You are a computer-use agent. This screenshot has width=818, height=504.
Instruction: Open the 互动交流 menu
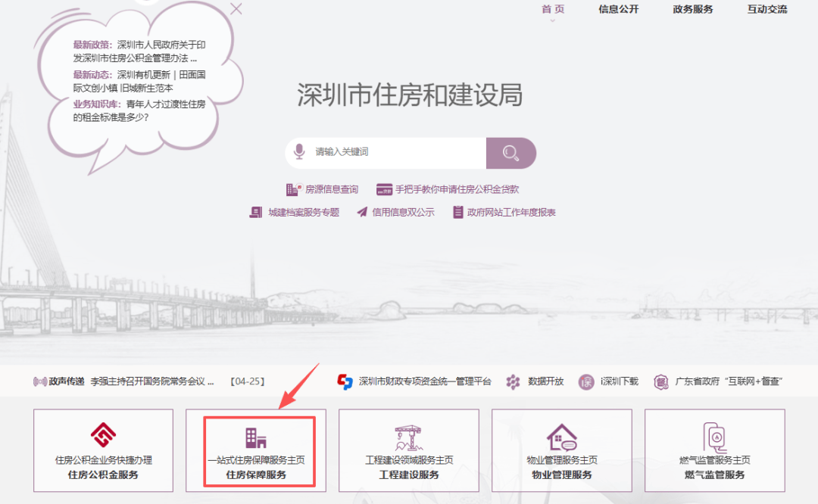click(766, 9)
